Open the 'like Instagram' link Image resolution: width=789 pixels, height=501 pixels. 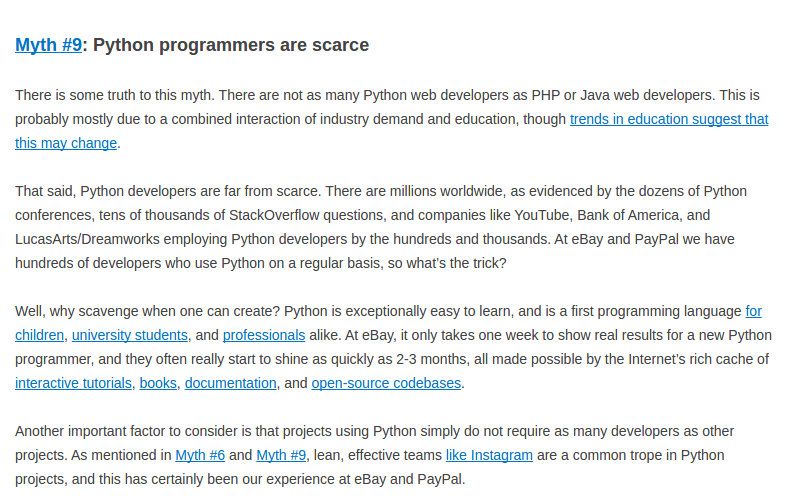point(489,455)
